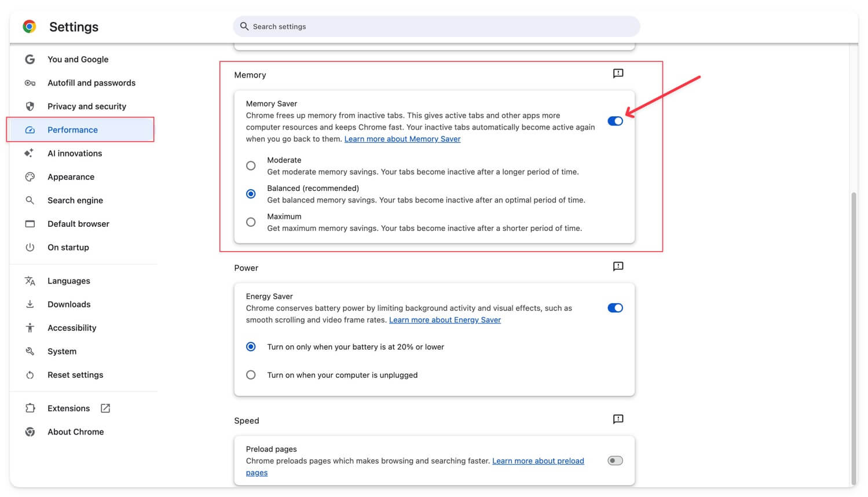Click the reset icon for Reset settings

[30, 375]
